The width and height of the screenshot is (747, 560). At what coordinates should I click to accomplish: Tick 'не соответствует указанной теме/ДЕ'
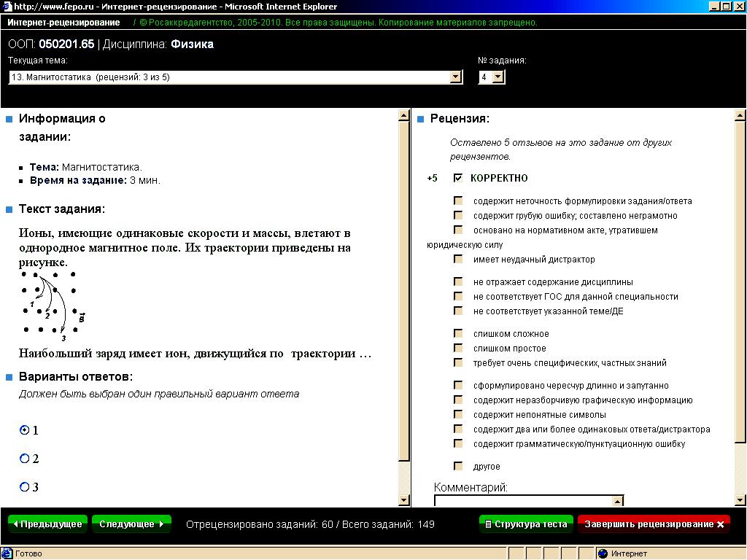click(458, 311)
